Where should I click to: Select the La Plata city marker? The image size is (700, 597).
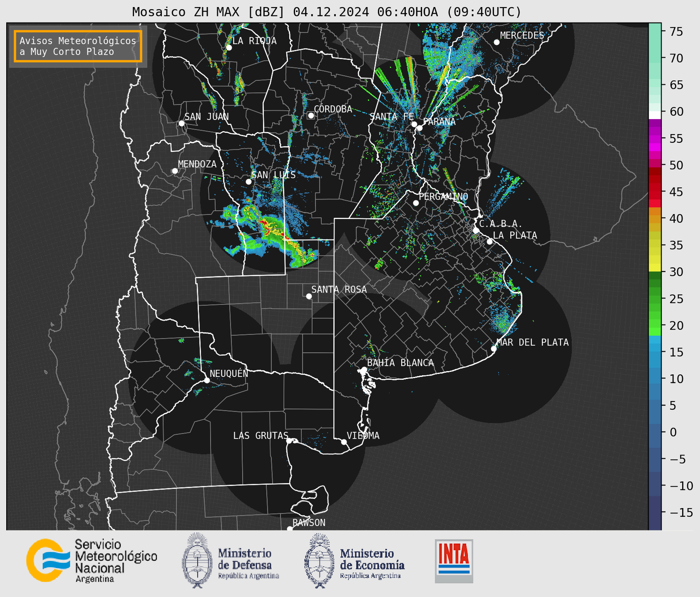[x=490, y=242]
